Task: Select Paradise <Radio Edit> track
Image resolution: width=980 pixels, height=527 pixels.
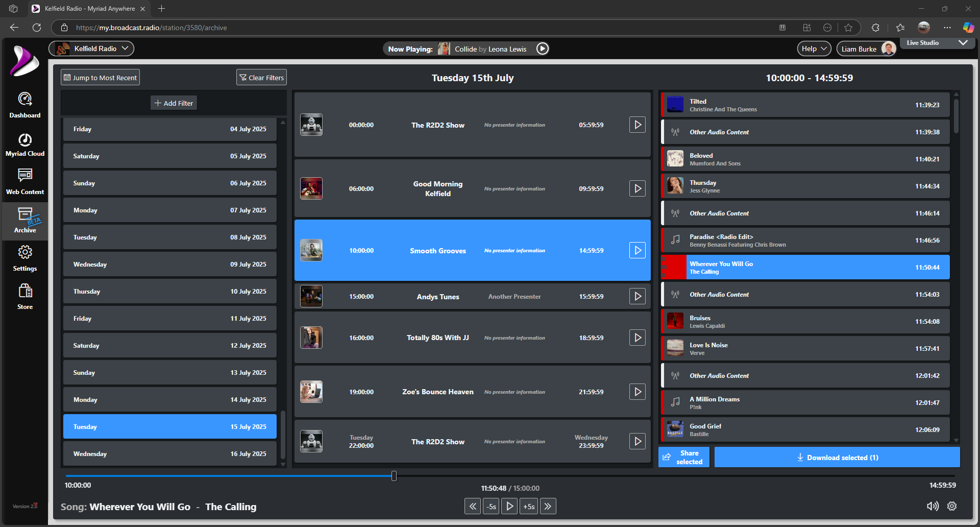Action: pos(805,240)
